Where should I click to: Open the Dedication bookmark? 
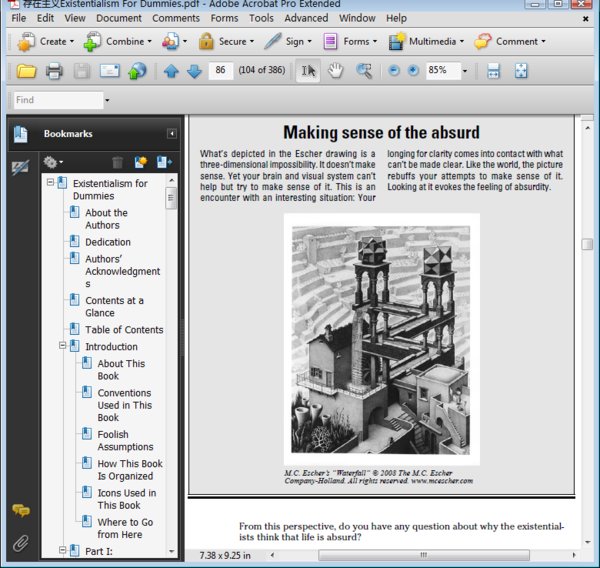coord(108,242)
